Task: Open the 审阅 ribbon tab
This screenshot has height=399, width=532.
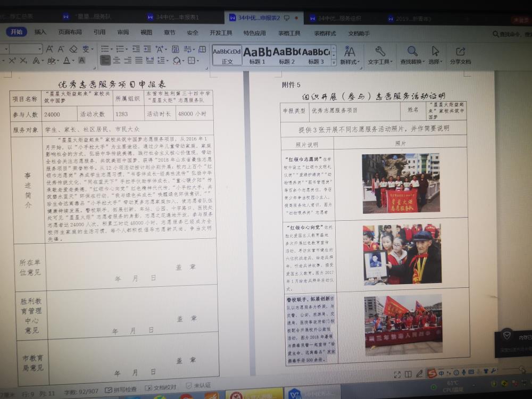Action: 123,32
